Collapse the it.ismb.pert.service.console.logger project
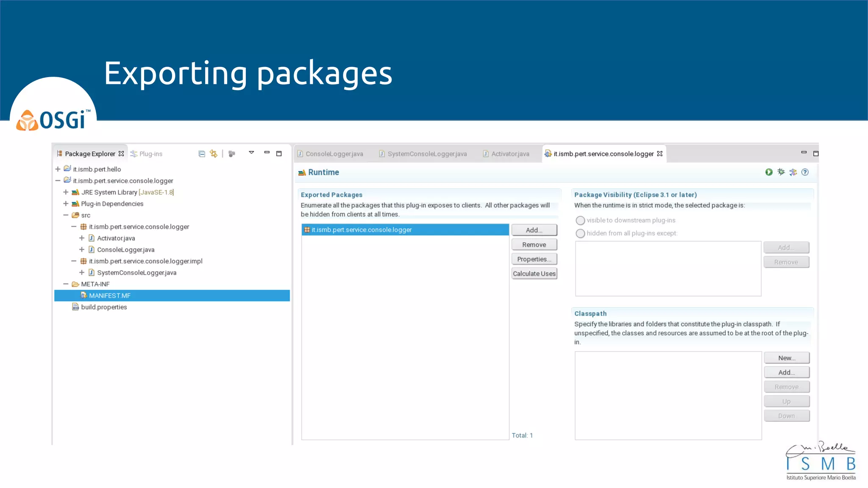 [58, 180]
